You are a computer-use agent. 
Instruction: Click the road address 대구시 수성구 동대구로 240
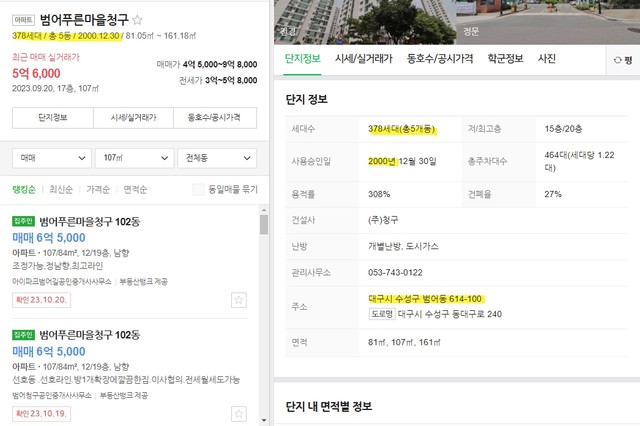point(450,314)
